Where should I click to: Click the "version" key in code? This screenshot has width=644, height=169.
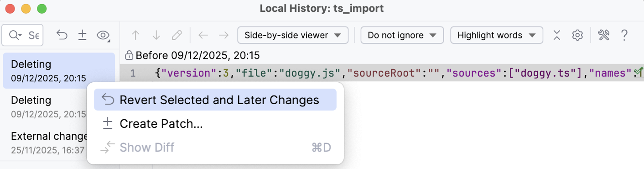[x=188, y=73]
